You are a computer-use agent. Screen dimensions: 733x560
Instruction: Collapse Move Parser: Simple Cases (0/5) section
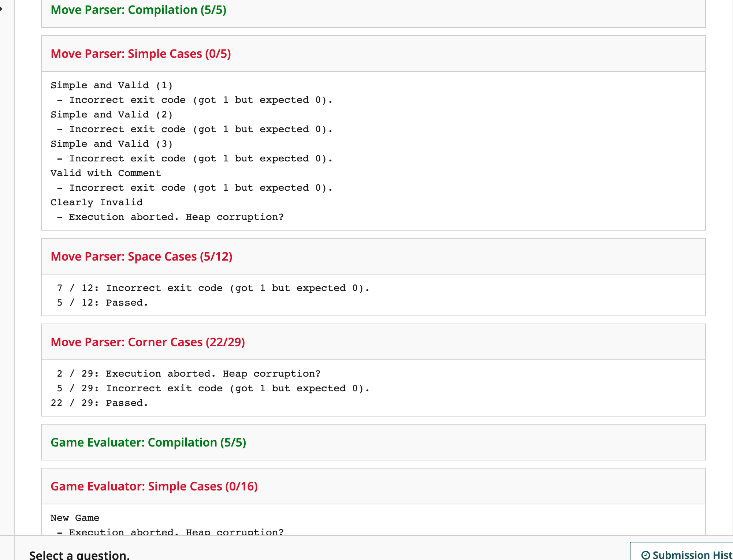tap(141, 54)
